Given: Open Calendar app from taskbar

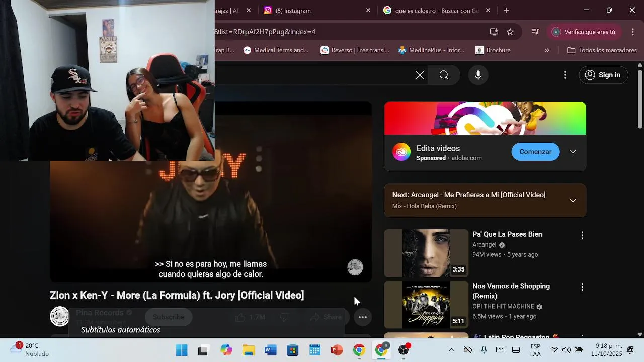Looking at the screenshot, I should 315,350.
